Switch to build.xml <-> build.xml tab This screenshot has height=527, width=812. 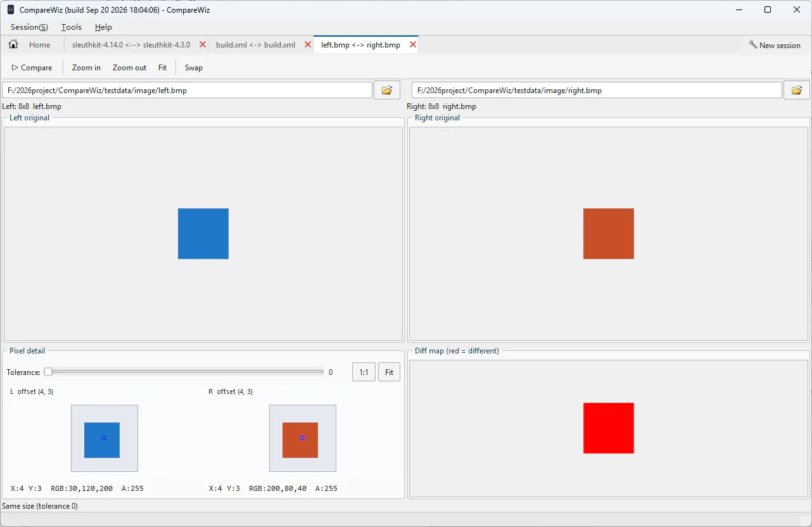coord(255,45)
